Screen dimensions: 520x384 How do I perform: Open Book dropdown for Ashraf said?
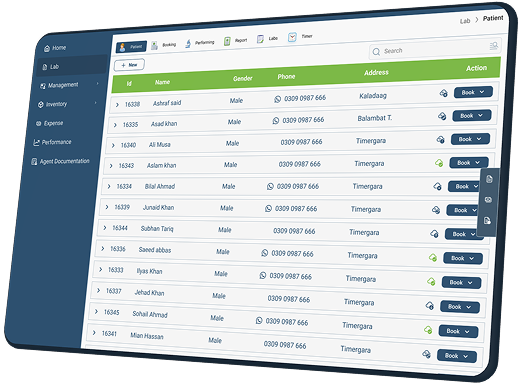[x=473, y=92]
